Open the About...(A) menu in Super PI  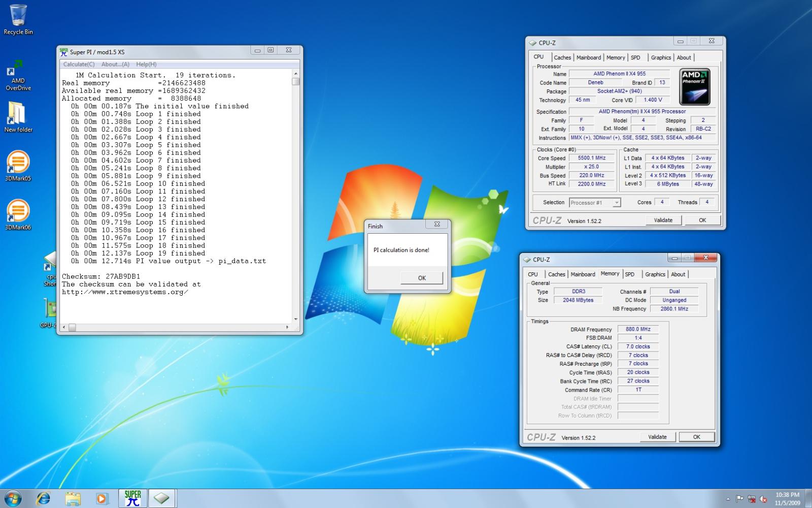point(115,65)
